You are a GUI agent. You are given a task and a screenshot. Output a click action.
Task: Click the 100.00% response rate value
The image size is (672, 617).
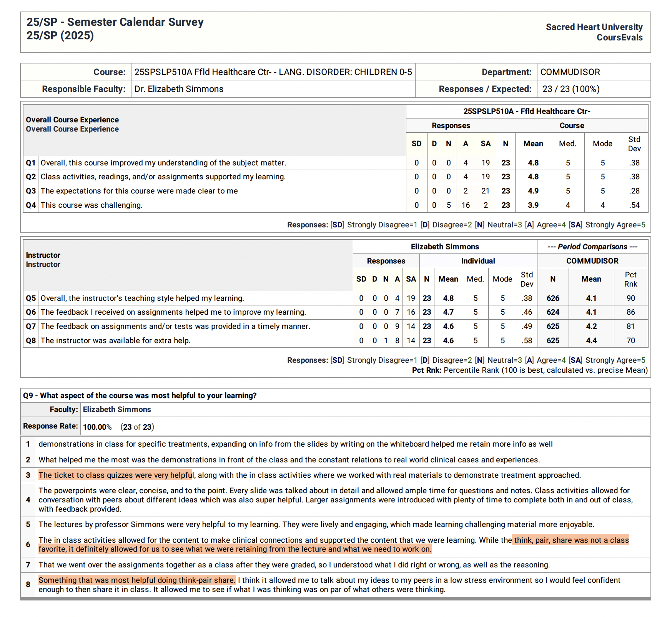point(97,427)
